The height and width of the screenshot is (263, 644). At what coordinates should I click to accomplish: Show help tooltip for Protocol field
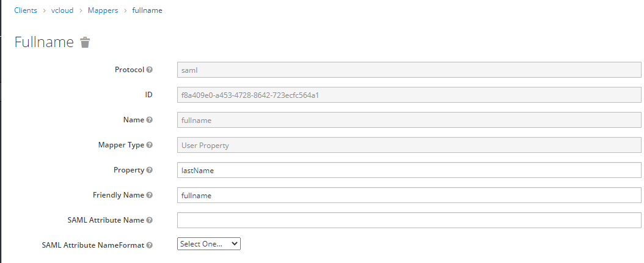(150, 70)
